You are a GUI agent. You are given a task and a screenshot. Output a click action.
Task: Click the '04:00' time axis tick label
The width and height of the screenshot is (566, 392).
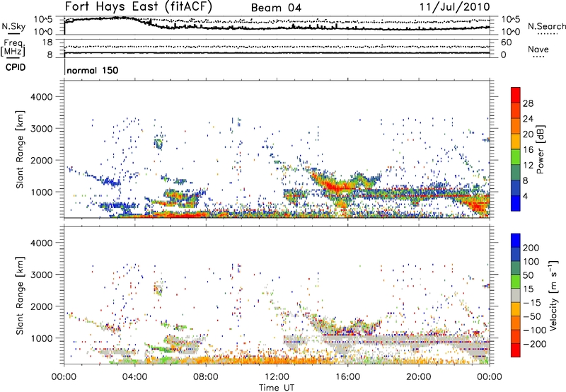pyautogui.click(x=135, y=377)
